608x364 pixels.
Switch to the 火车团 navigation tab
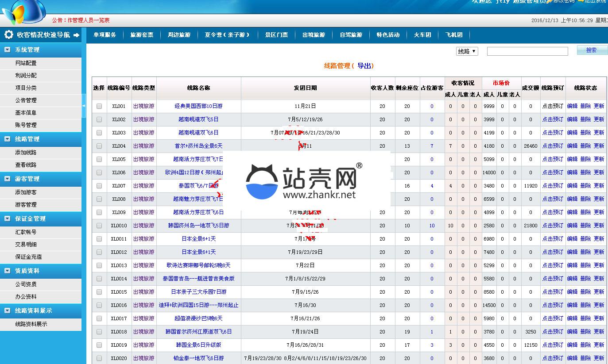[422, 35]
